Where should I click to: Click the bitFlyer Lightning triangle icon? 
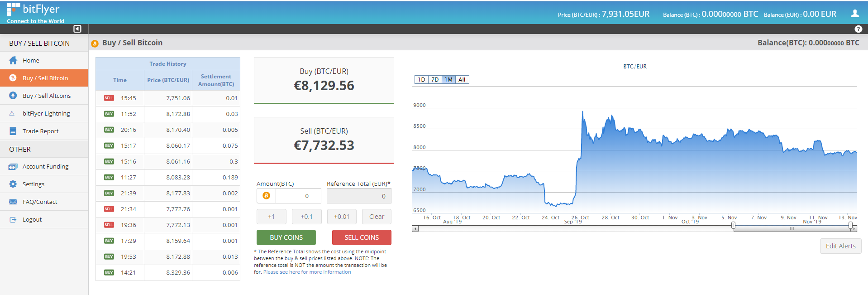point(12,113)
